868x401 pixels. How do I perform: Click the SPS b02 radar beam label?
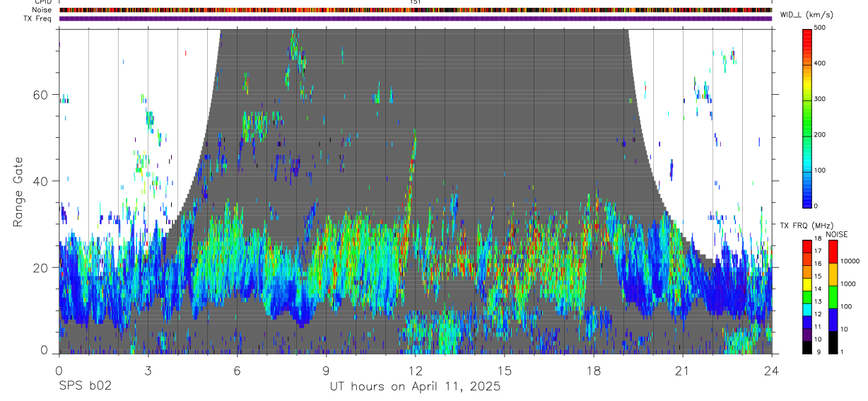tap(85, 387)
